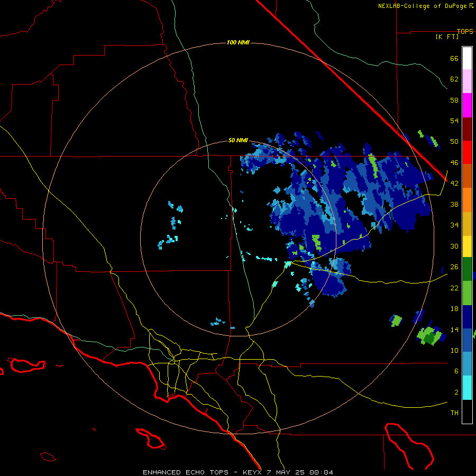Pick the light blue legend swatch
476x476 pixels.
click(467, 364)
